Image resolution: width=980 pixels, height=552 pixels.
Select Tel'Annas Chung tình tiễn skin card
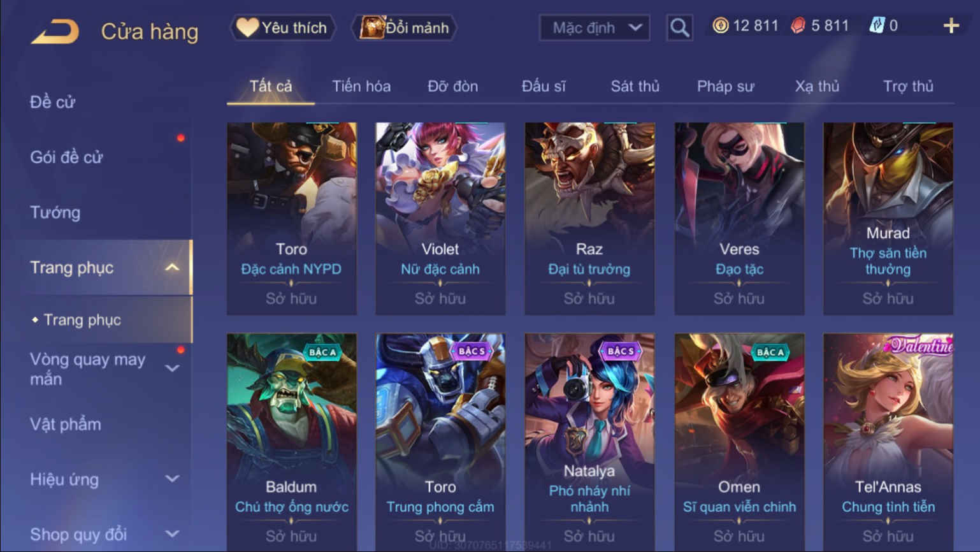point(888,442)
